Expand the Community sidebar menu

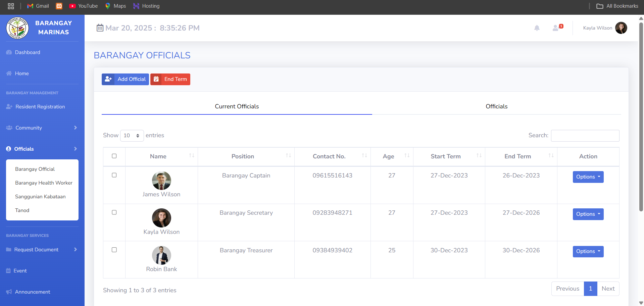(x=42, y=128)
